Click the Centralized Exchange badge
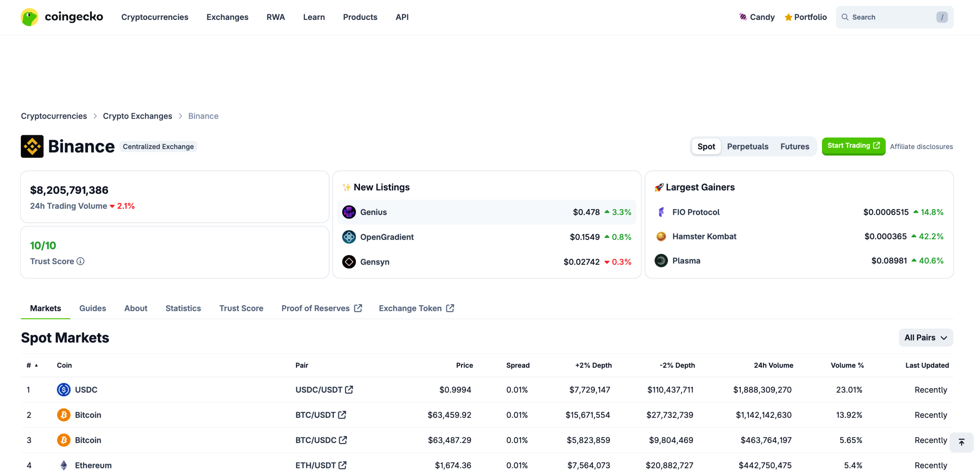The height and width of the screenshot is (476, 980). [x=158, y=147]
